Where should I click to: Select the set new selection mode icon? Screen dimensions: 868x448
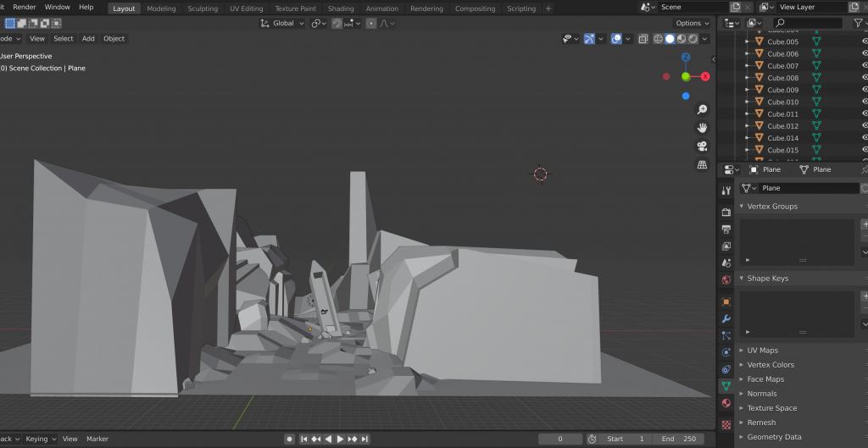point(10,23)
